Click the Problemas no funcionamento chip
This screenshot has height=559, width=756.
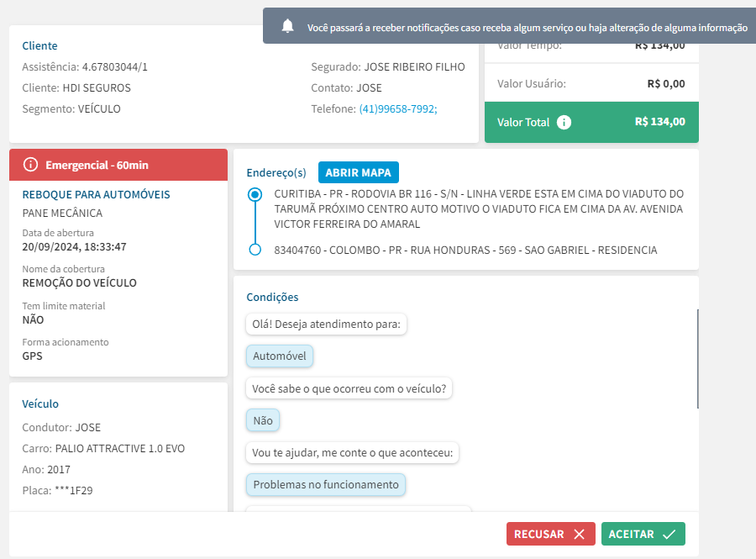[x=326, y=485]
